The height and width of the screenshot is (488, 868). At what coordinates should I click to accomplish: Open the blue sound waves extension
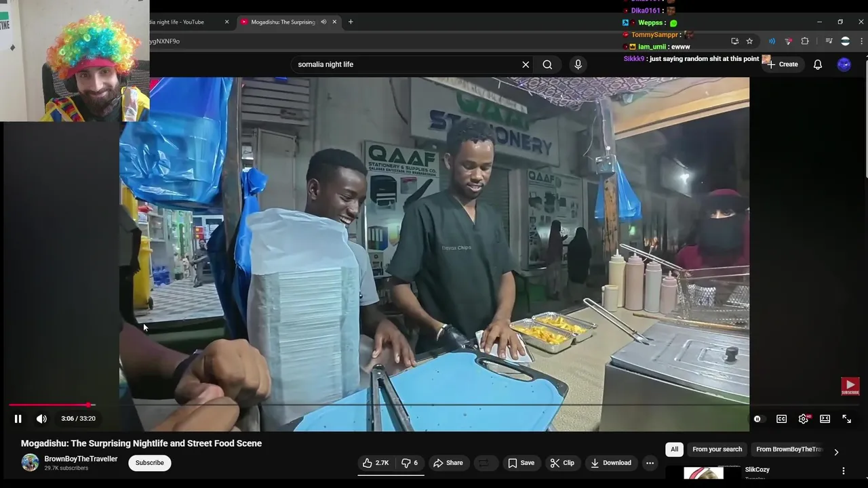click(772, 41)
